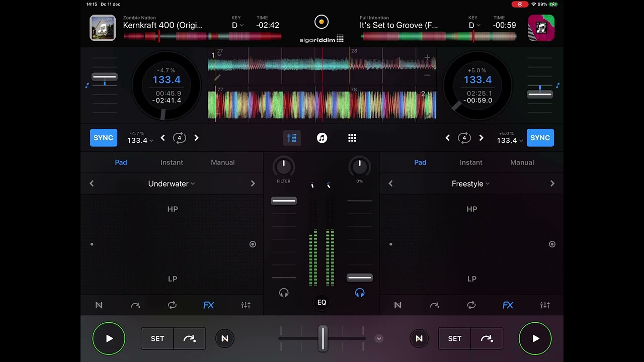Image resolution: width=644 pixels, height=362 pixels.
Task: Open the key D menu for It's Set to Groove
Action: click(475, 25)
